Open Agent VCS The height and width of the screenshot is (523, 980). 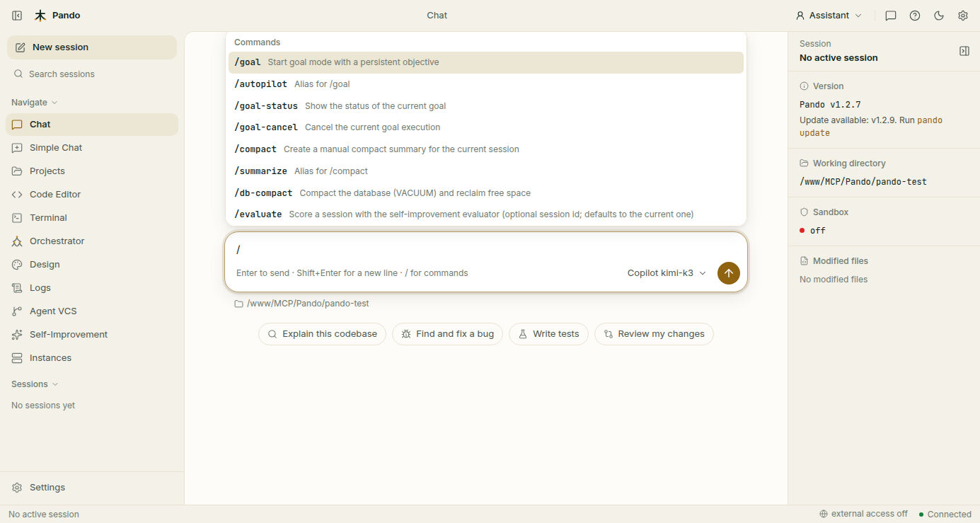point(92,311)
